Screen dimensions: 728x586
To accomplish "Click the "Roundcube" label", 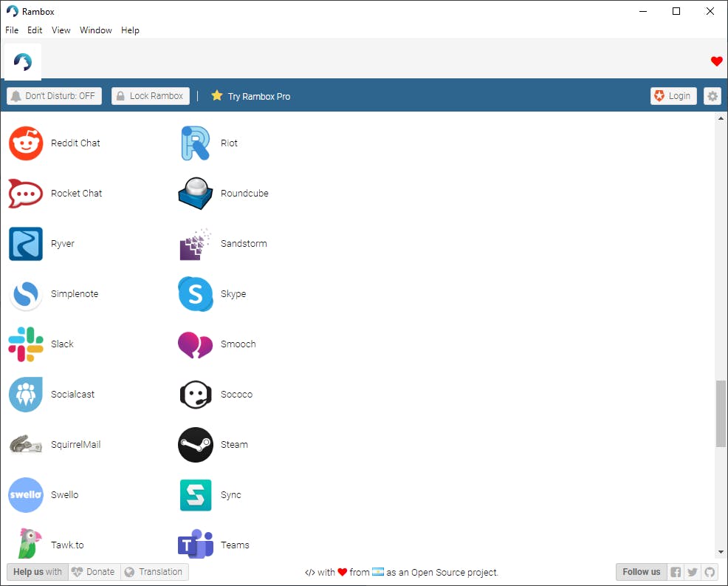I will 244,194.
